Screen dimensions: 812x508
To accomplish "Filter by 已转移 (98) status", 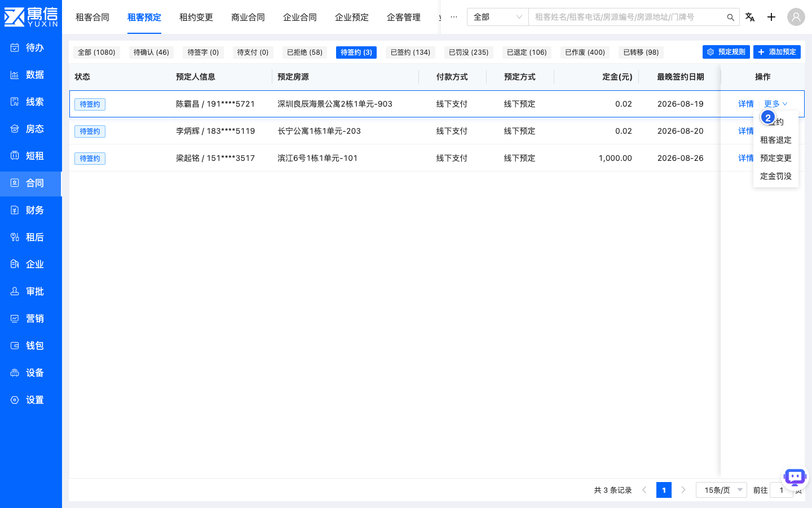I will click(641, 52).
